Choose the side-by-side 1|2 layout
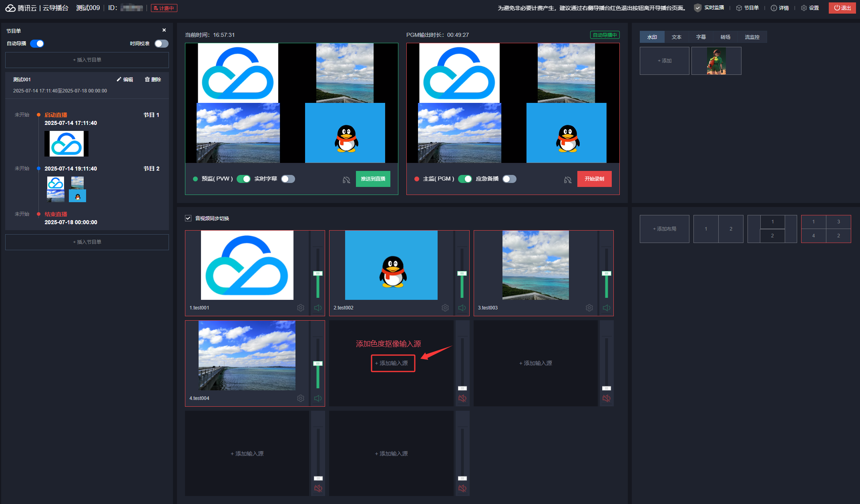This screenshot has width=860, height=504. tap(718, 229)
